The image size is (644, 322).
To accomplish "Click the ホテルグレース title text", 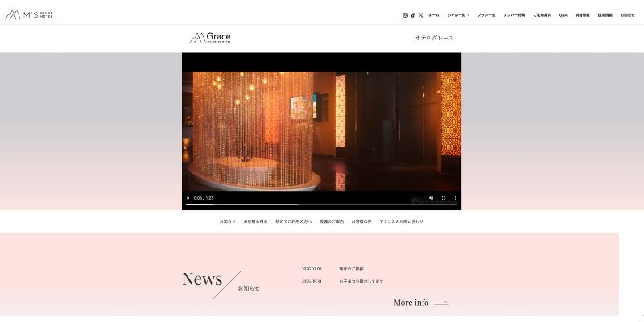I will (x=434, y=38).
